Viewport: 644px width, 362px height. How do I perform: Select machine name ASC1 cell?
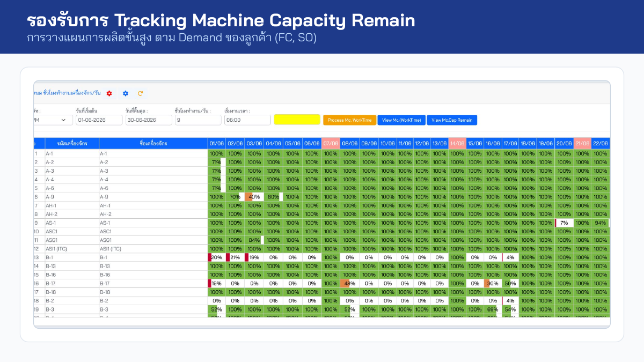point(153,232)
